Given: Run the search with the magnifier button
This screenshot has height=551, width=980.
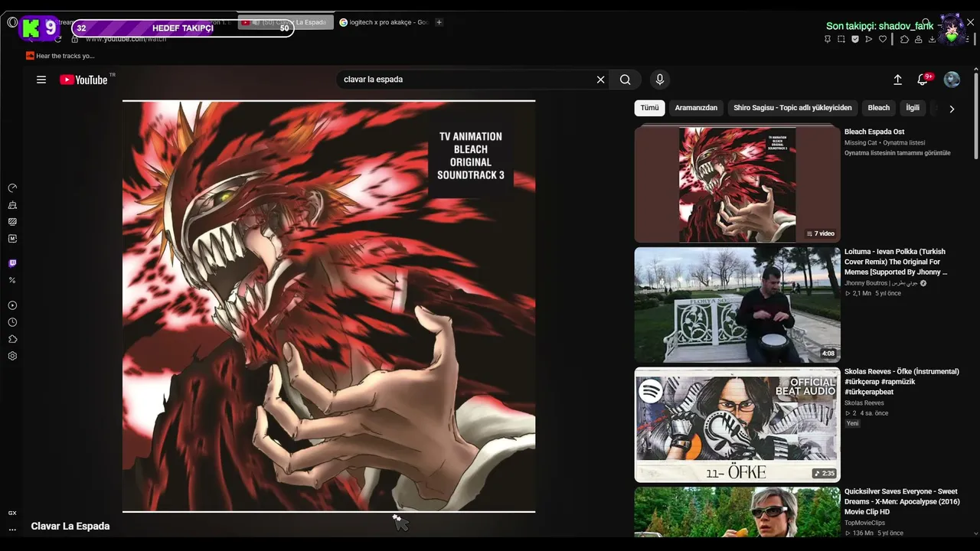Looking at the screenshot, I should [x=626, y=80].
